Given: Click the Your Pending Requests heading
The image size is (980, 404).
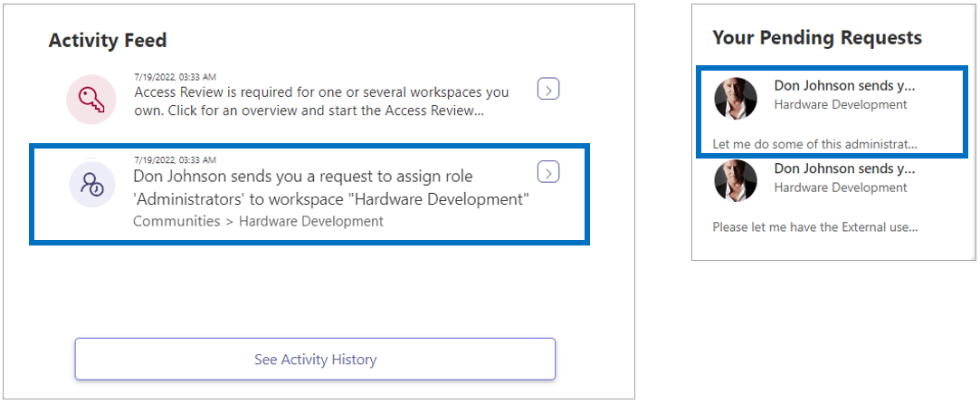Looking at the screenshot, I should tap(817, 37).
